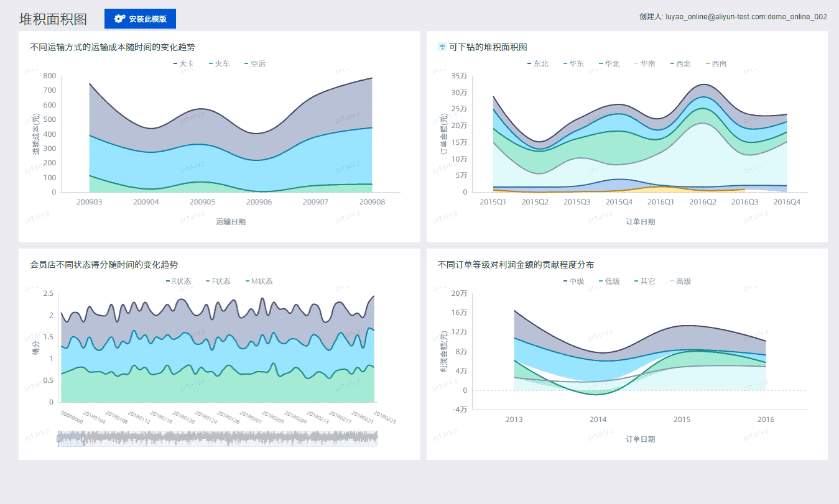Image resolution: width=839 pixels, height=504 pixels.
Task: Hide the 东北 region series
Action: (537, 64)
